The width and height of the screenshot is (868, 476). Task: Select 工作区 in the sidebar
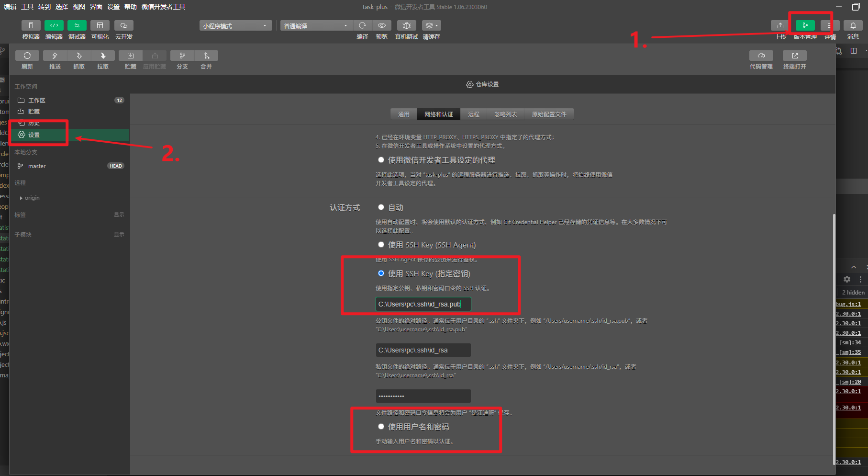point(70,100)
